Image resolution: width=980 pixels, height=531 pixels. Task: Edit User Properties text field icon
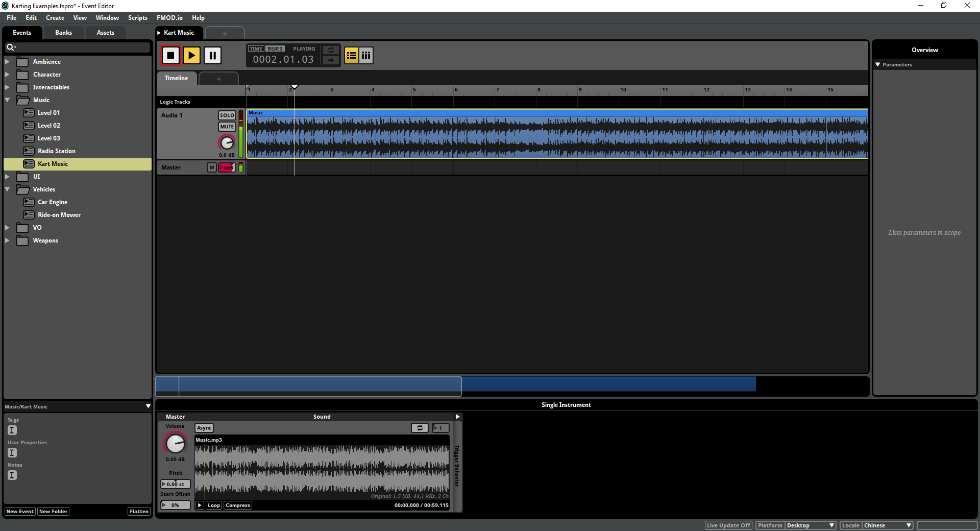12,453
